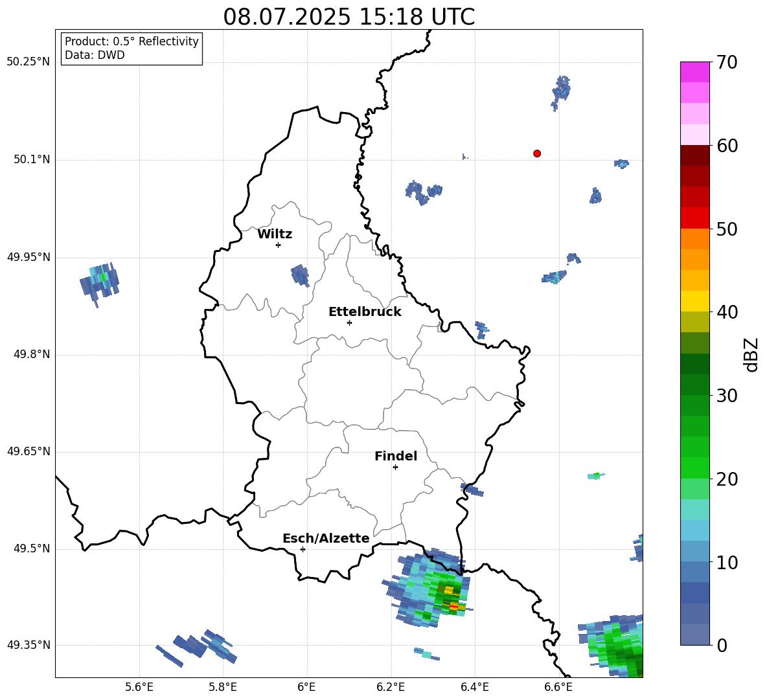Click the Esch/Alzette city label
767x700 pixels.
point(326,538)
